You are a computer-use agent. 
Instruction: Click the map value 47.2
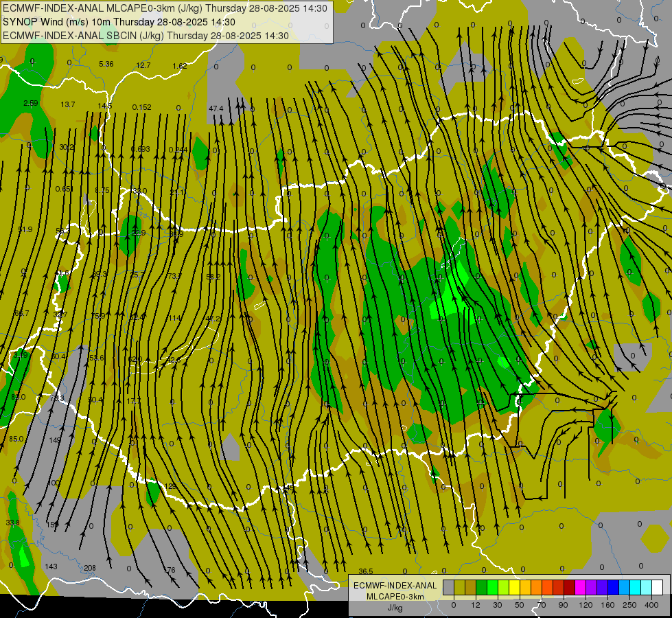[x=213, y=319]
